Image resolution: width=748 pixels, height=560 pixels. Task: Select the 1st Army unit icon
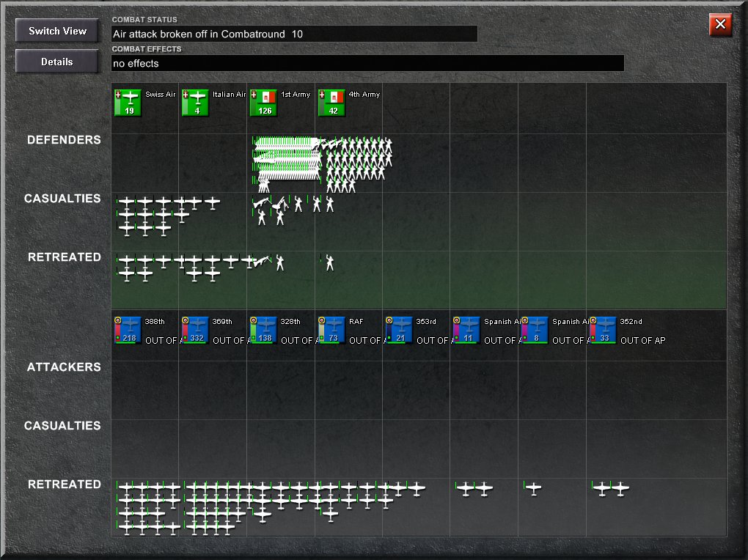pos(264,103)
